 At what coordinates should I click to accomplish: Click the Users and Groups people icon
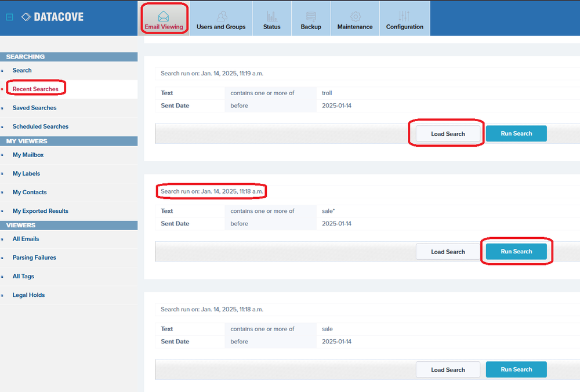tap(222, 16)
